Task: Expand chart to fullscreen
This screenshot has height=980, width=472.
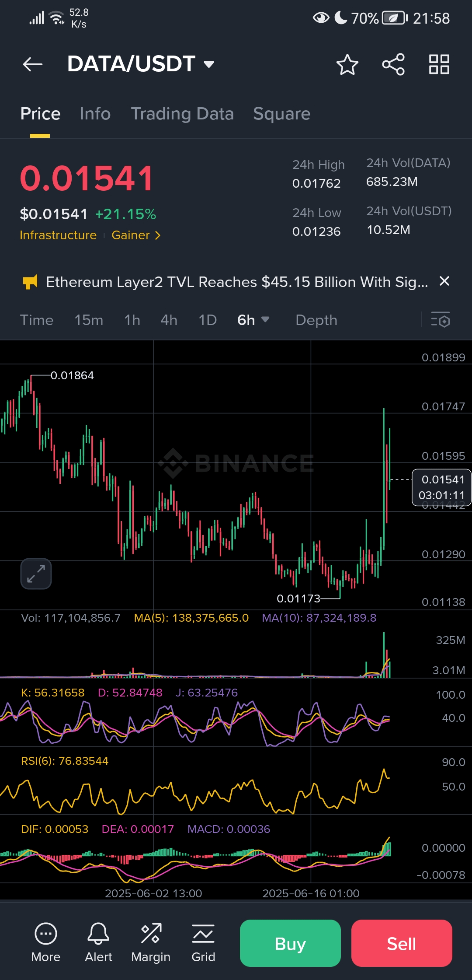Action: pos(36,574)
